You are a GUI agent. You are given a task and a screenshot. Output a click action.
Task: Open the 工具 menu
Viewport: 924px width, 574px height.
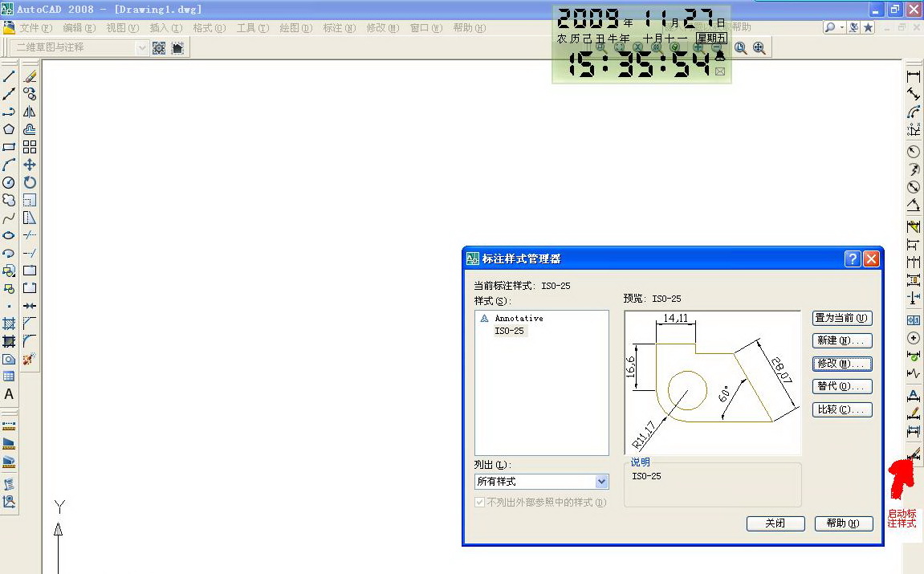click(x=253, y=28)
